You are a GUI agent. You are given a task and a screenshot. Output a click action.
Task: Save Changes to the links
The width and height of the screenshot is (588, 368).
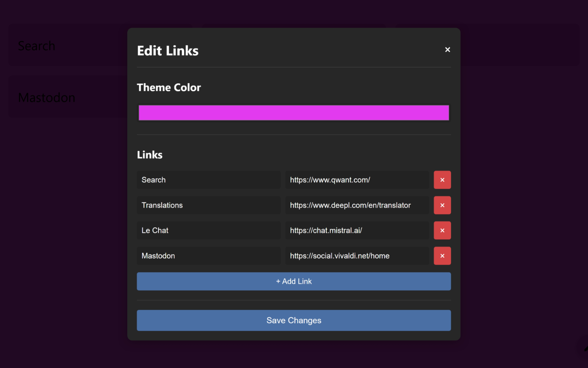click(294, 320)
